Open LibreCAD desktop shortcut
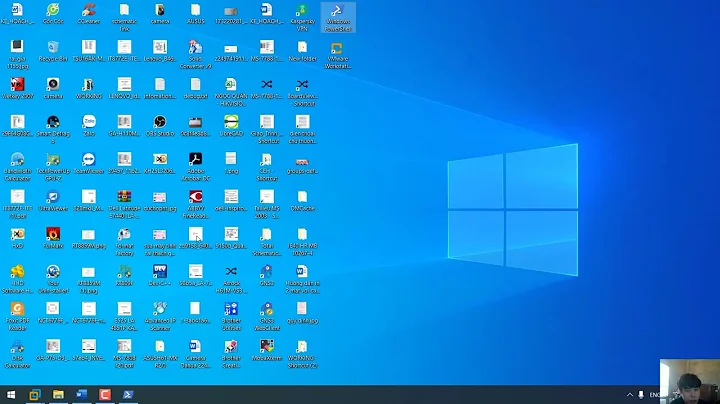This screenshot has height=404, width=720. 231,126
